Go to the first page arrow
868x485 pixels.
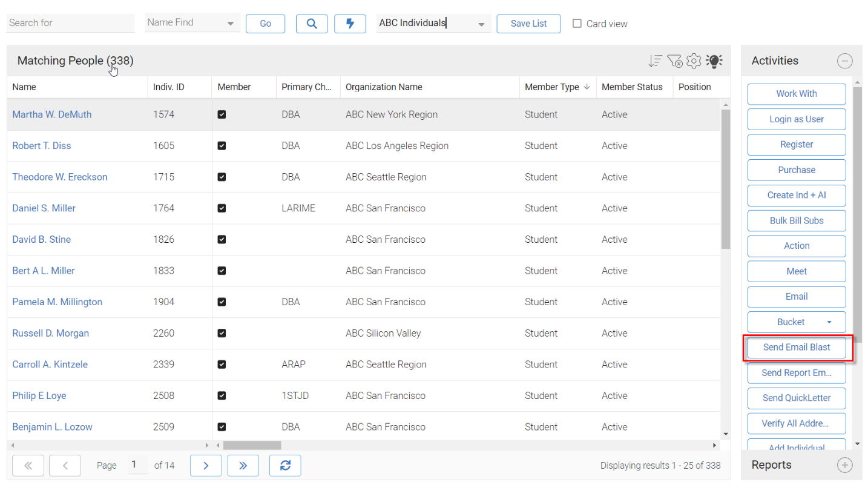pyautogui.click(x=28, y=466)
